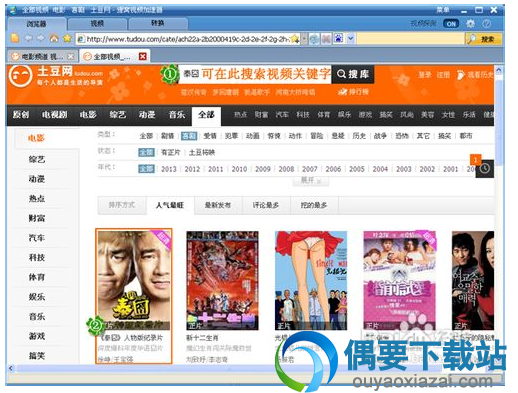Expand more filters with 展开 button

[x=311, y=180]
